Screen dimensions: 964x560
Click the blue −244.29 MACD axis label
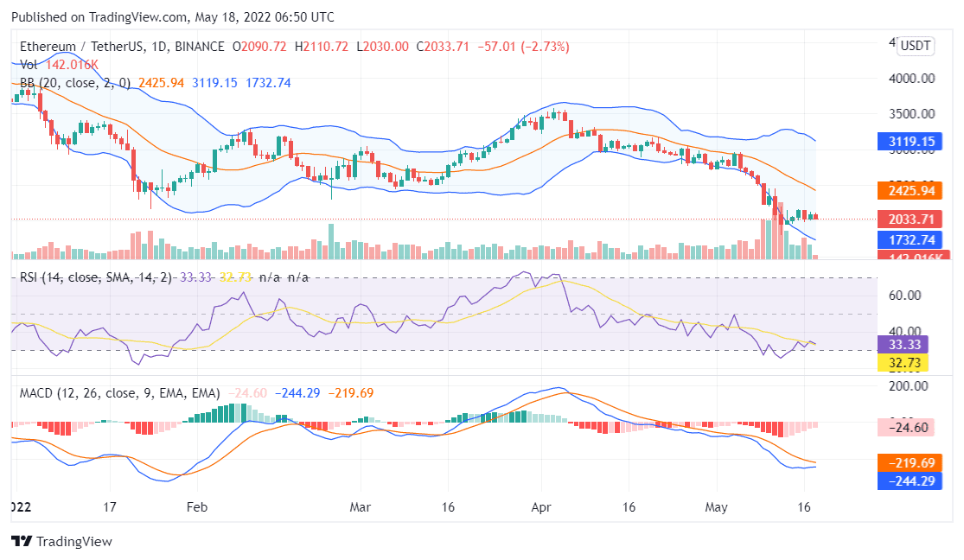click(910, 481)
